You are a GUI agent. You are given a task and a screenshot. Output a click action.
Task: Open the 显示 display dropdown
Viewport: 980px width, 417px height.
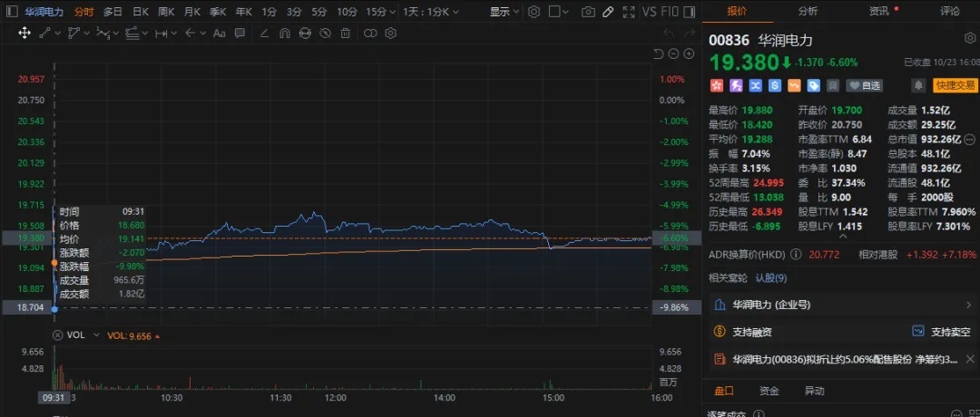point(504,12)
